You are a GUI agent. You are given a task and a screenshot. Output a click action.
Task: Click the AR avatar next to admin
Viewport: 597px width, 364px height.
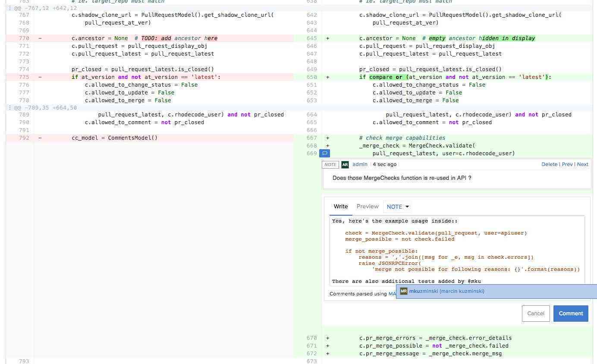click(x=345, y=164)
